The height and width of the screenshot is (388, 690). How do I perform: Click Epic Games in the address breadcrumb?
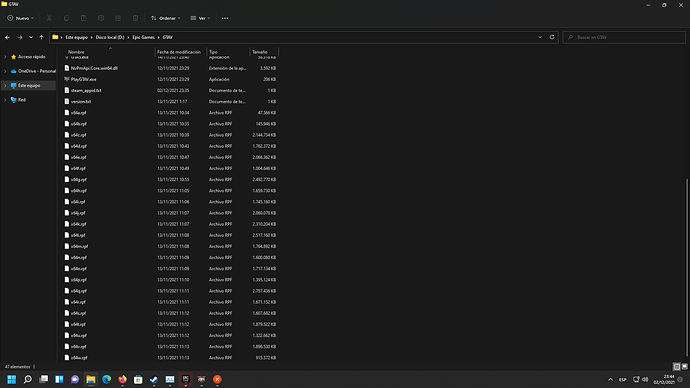[x=143, y=37]
